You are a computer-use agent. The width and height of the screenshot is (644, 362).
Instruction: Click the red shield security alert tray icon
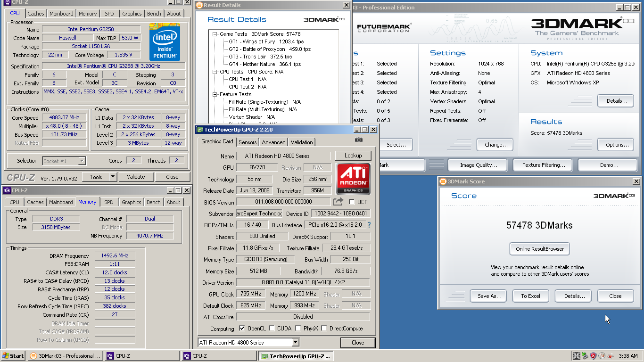[593, 356]
